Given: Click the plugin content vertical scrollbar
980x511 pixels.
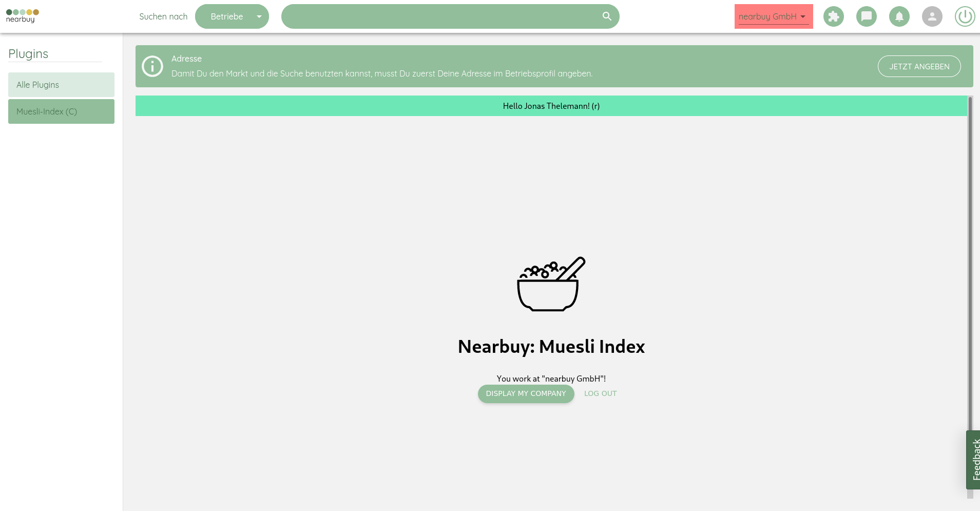Looking at the screenshot, I should (970, 297).
